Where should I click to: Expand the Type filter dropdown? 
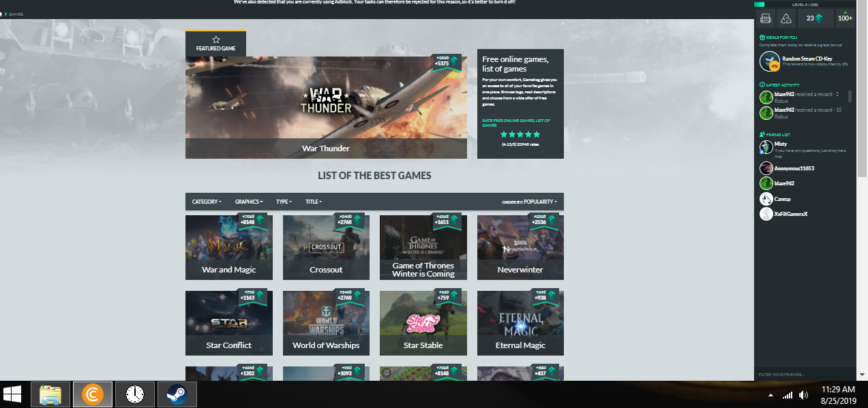284,202
